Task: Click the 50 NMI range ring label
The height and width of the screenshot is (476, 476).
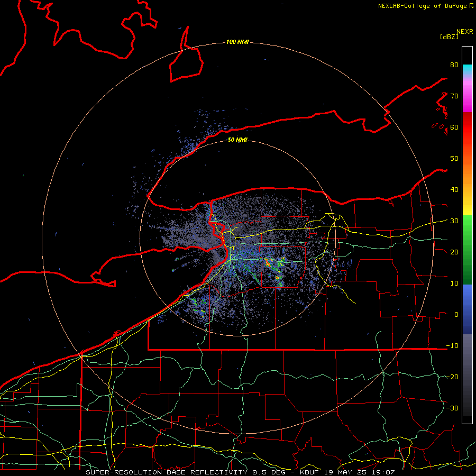Action: tap(237, 140)
